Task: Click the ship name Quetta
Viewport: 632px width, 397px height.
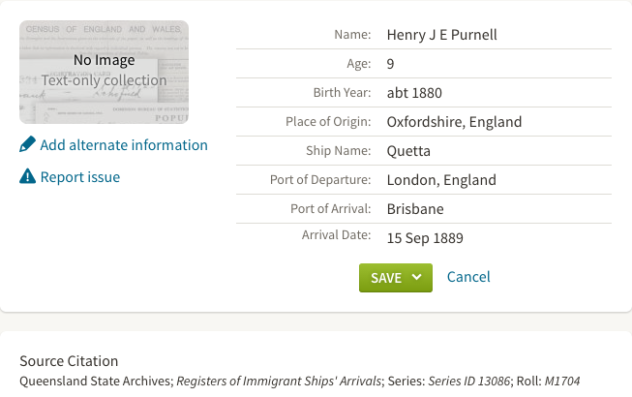Action: pos(408,151)
